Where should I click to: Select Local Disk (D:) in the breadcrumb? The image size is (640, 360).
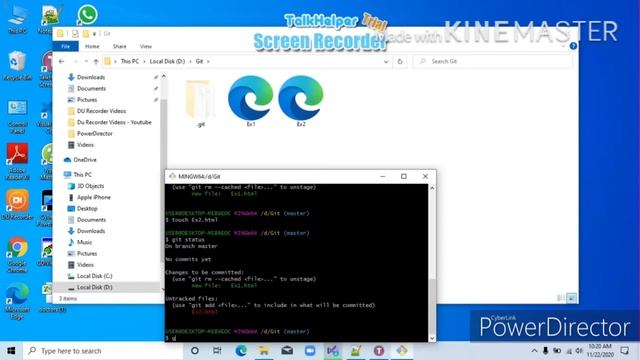click(167, 62)
